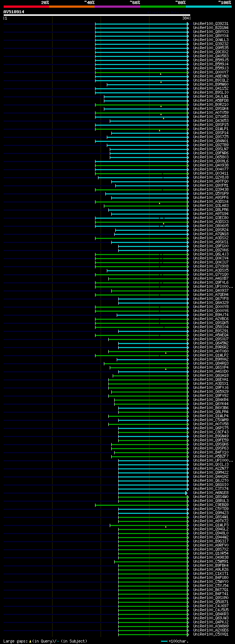Select hit label UniRef100_Q6SXP4
Image resolution: width=235 pixels, height=644 pixels.
[211, 368]
